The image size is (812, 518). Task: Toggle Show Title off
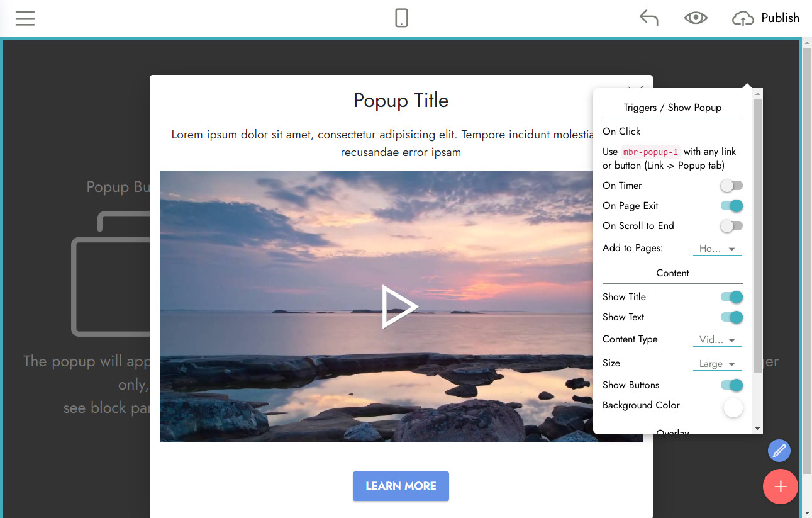731,297
